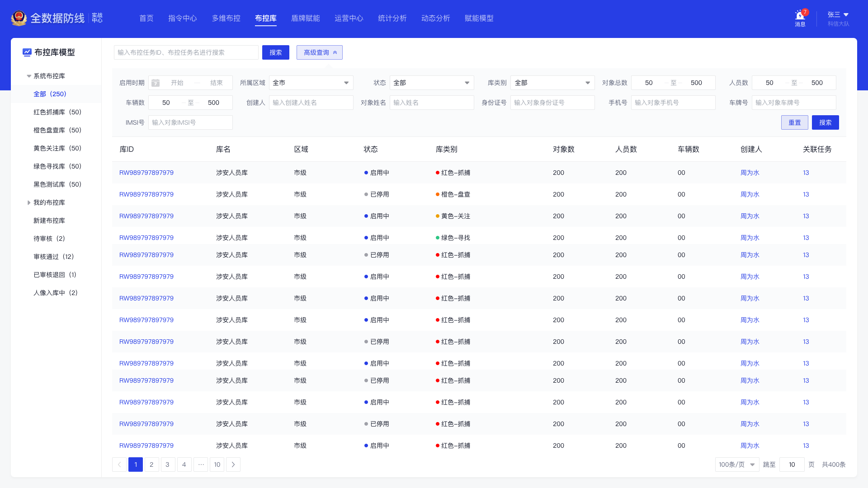Click the top 搜索 button by search box
Viewport: 868px width, 488px height.
coord(276,52)
